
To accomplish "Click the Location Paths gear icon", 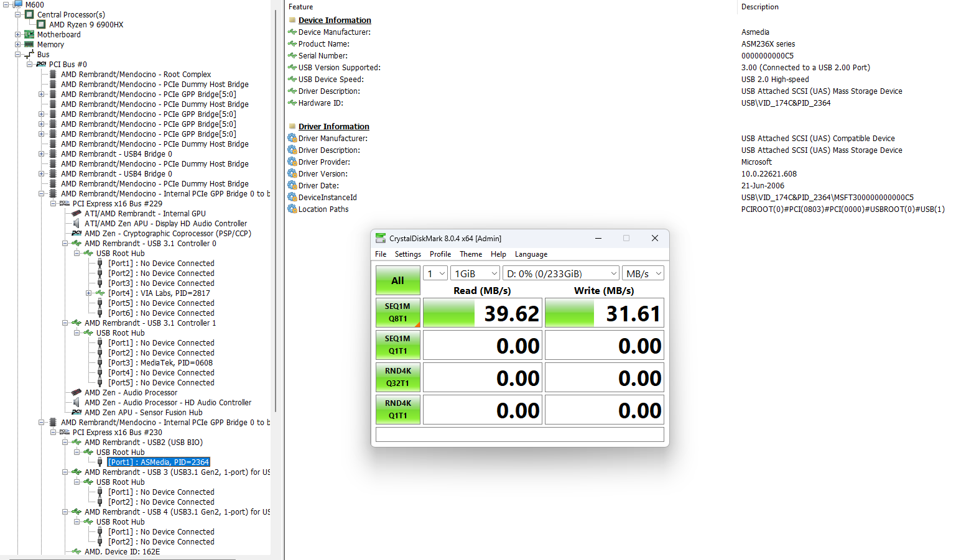I will [x=292, y=209].
